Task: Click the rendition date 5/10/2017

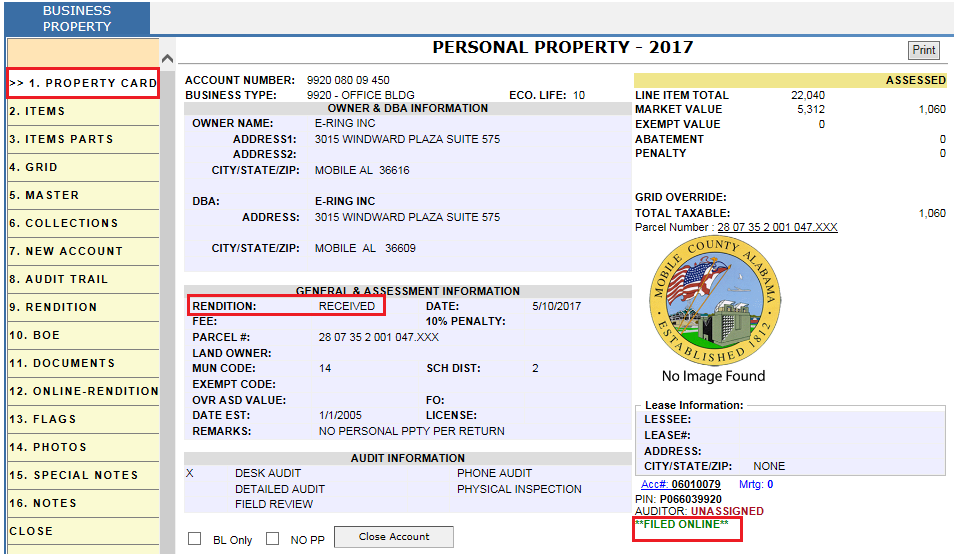Action: tap(556, 306)
